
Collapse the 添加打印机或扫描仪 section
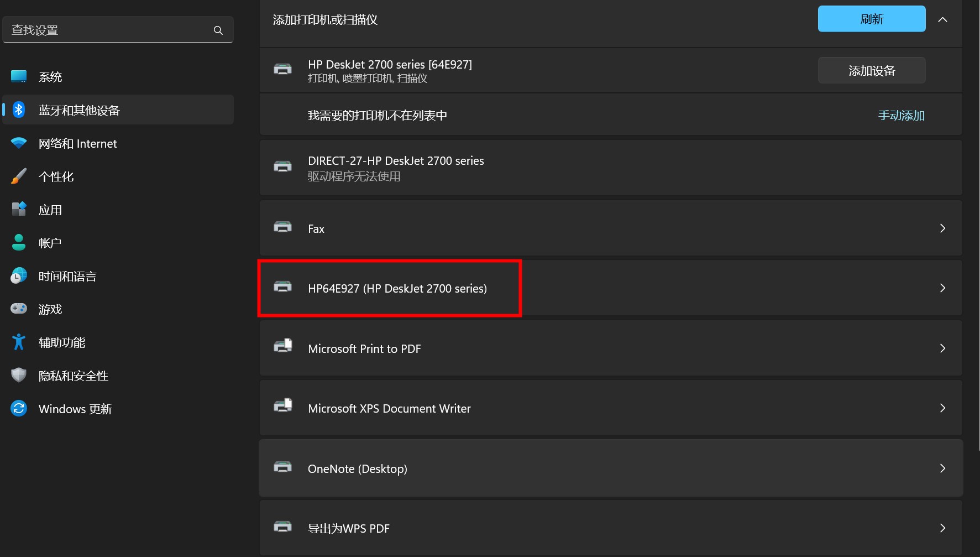[x=943, y=20]
